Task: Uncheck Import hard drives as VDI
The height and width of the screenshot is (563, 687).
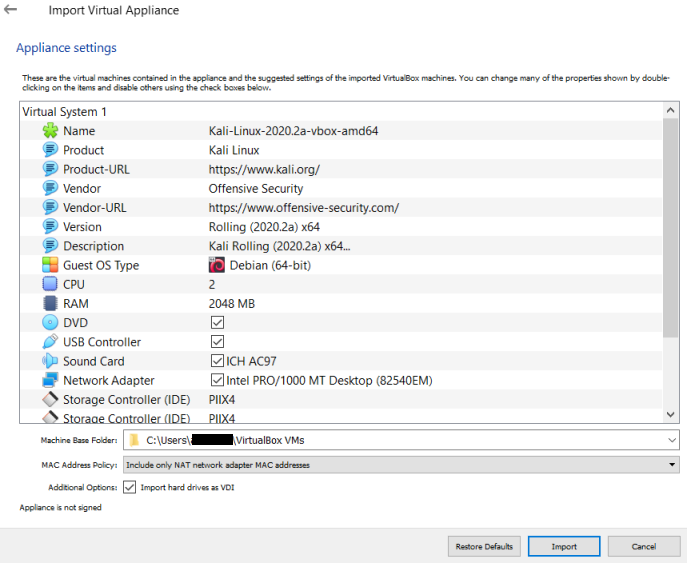Action: (129, 487)
